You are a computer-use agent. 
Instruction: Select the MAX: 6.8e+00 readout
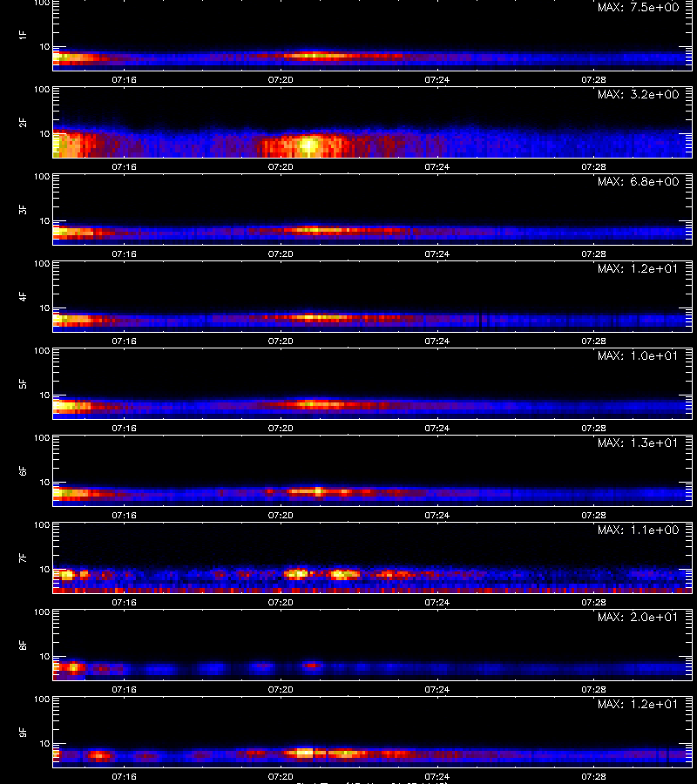638,181
